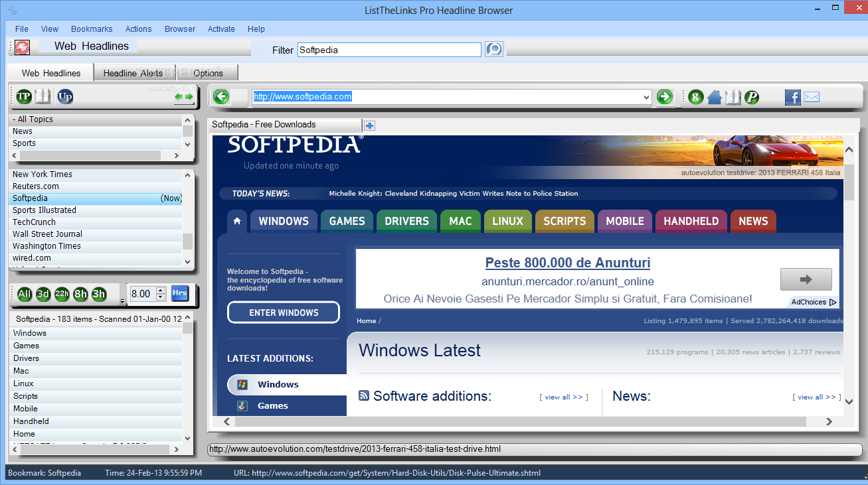Click the open book icon next to TP
The image size is (868, 485).
(x=43, y=97)
